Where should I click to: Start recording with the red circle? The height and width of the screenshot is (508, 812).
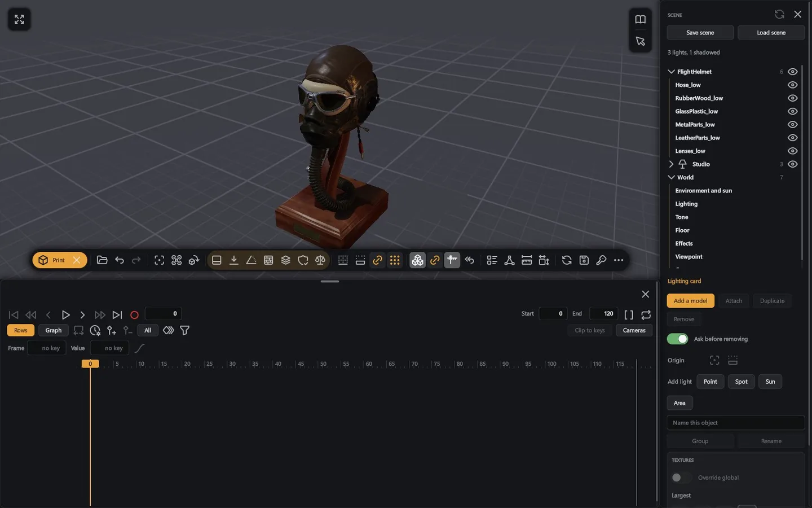coord(134,315)
